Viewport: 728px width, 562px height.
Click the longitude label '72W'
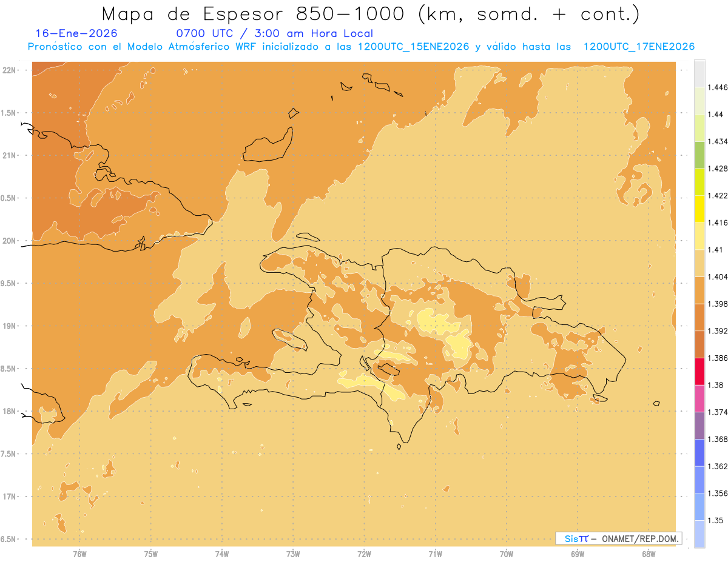coord(364,554)
